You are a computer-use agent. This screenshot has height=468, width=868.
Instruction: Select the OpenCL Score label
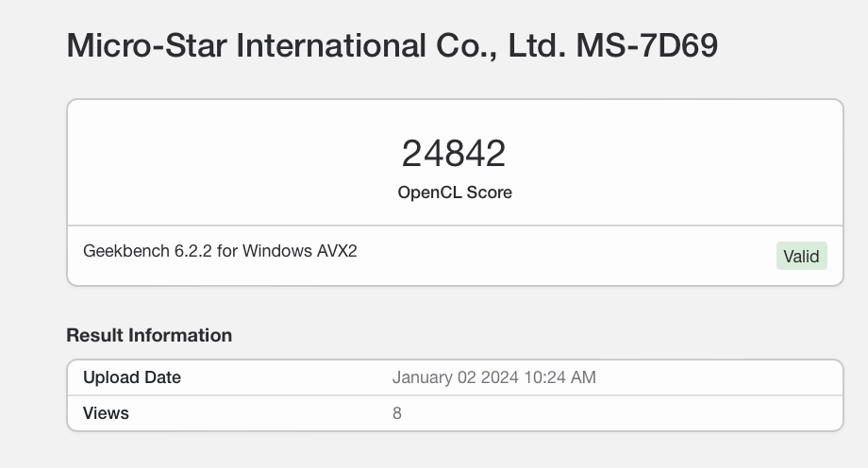[x=454, y=192]
